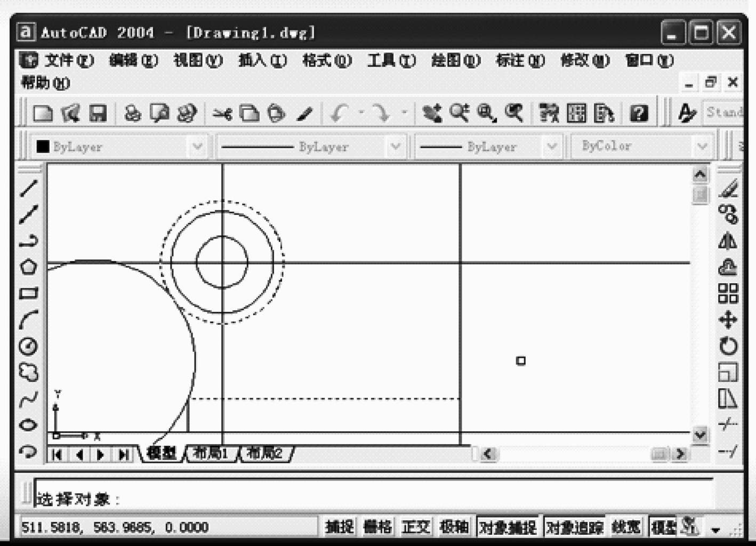Click the Undo arrow
The height and width of the screenshot is (546, 756).
[x=340, y=113]
